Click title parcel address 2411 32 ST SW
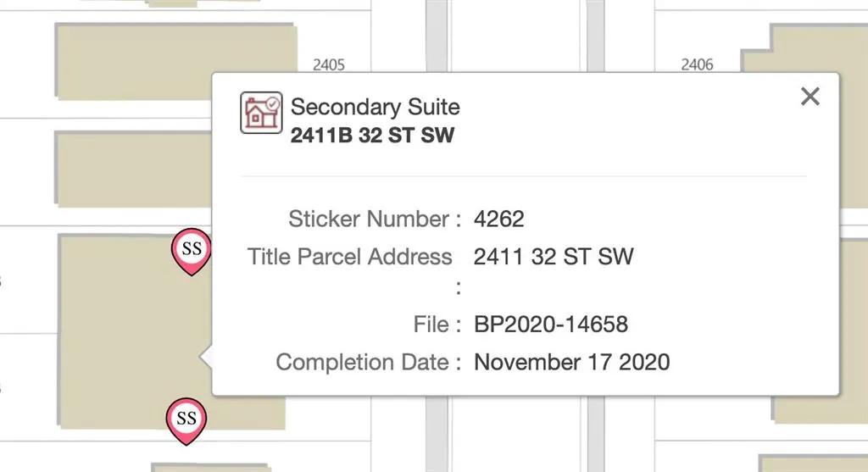This screenshot has height=472, width=868. 553,257
